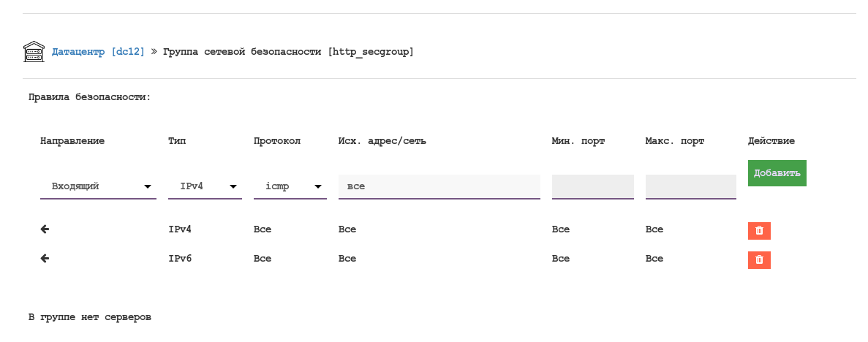Focus the source address field showing все

439,186
